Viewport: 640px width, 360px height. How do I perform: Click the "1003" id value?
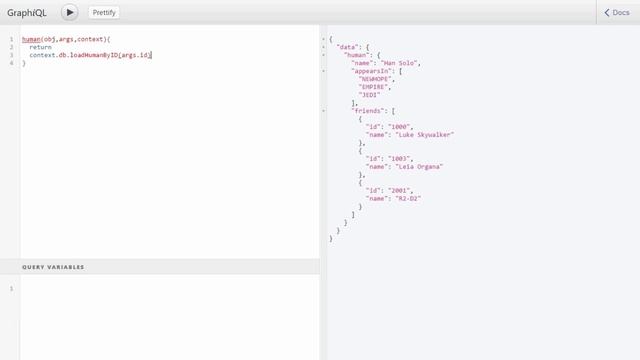pos(399,159)
